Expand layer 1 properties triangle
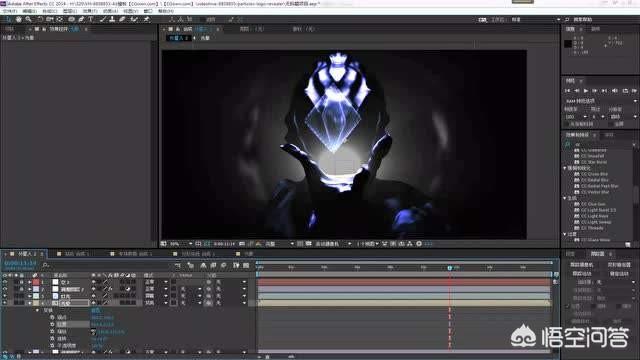This screenshot has height=360, width=640. pyautogui.click(x=30, y=282)
